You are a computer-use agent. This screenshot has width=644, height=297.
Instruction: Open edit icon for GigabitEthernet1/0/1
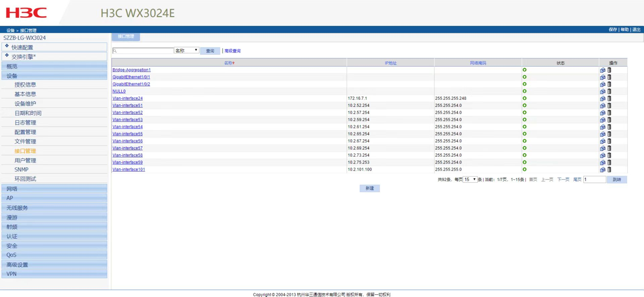point(603,77)
